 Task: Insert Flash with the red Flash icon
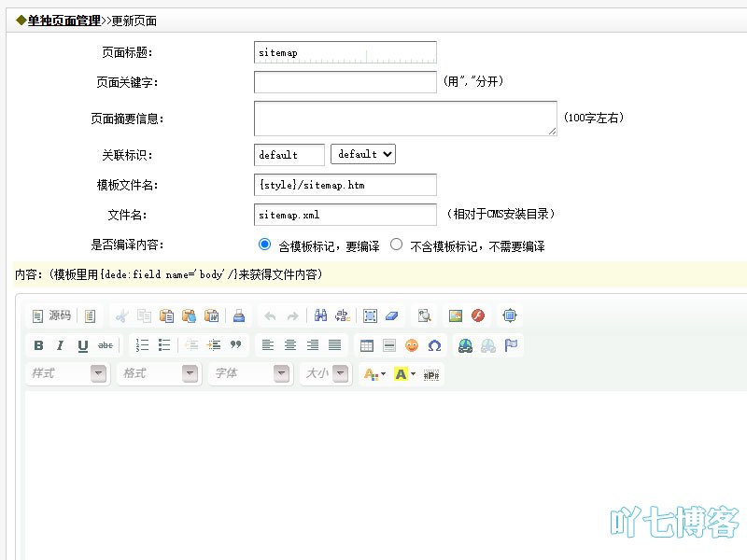coord(478,315)
